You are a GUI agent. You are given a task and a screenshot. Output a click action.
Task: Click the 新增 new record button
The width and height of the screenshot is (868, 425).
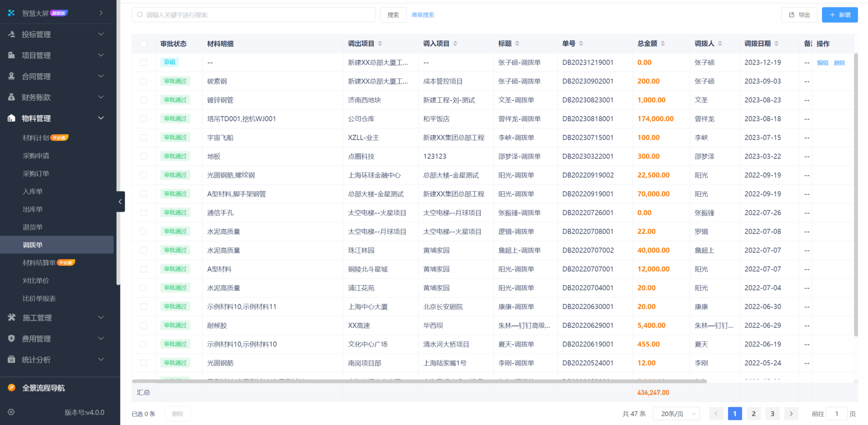pos(839,15)
